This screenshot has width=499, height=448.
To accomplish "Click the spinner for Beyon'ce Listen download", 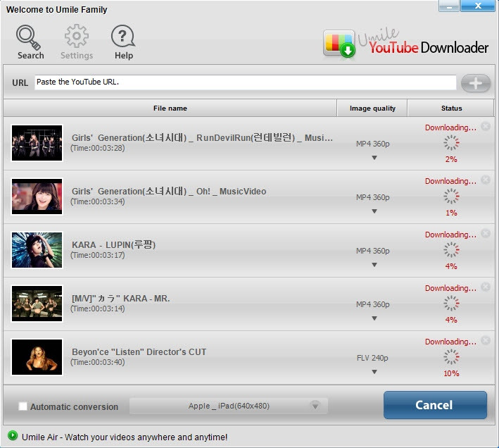I will click(x=451, y=356).
